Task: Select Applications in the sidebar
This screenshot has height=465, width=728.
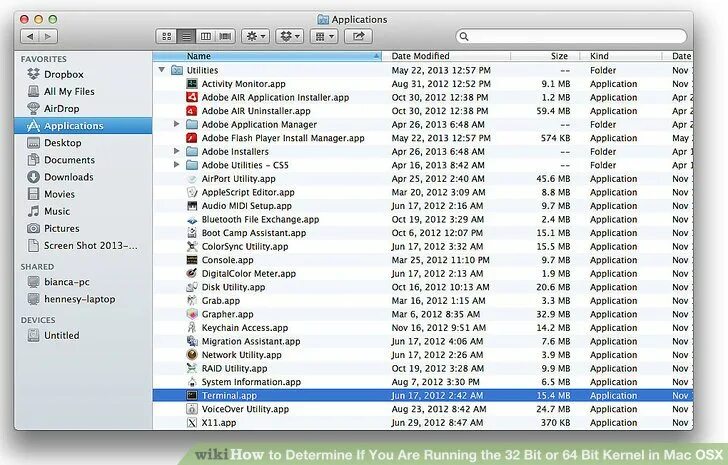Action: click(x=83, y=126)
